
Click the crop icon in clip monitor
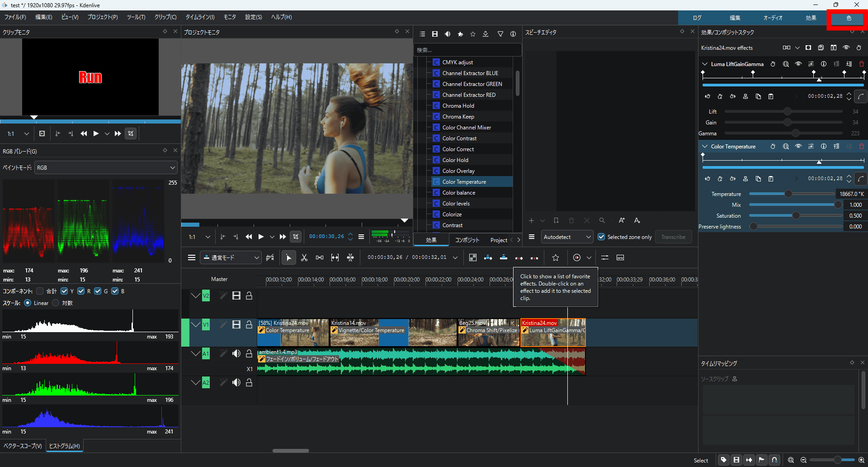pos(131,133)
